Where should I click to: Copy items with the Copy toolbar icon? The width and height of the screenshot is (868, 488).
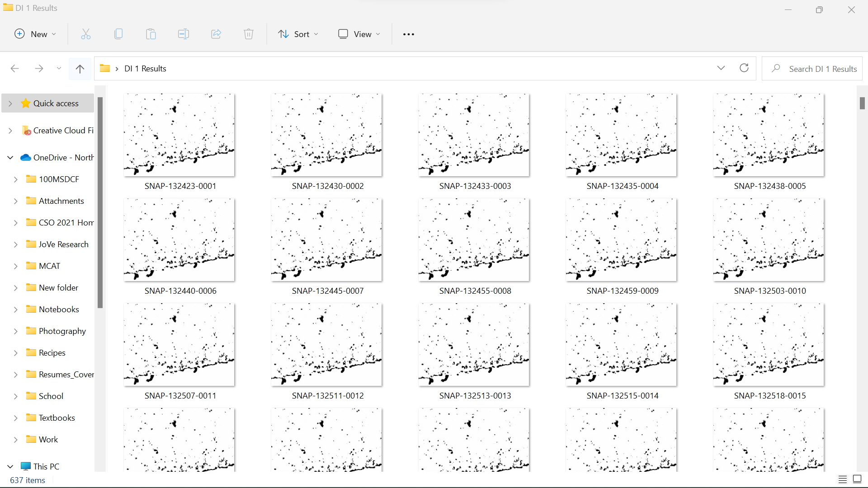[118, 34]
